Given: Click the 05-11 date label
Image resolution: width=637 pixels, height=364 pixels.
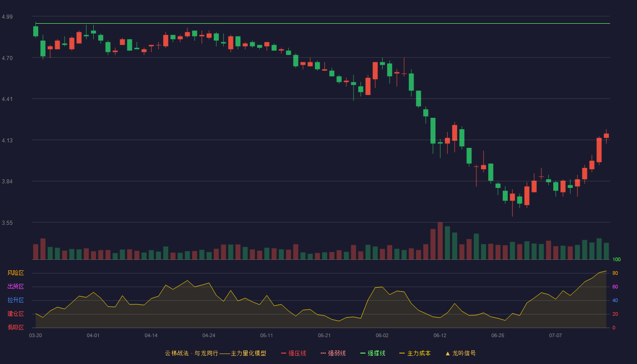Looking at the screenshot, I should pos(267,335).
